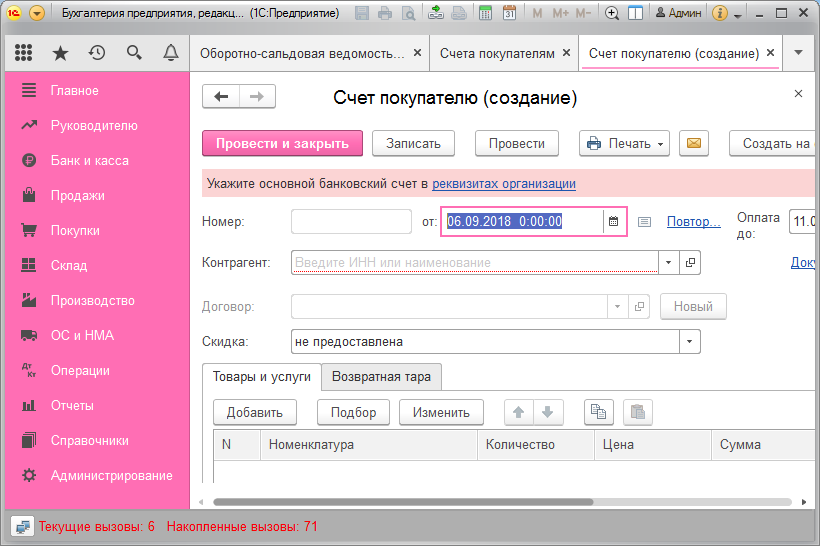Open the реквизитах организации link
Viewport: 820px width, 546px height.
tap(504, 184)
